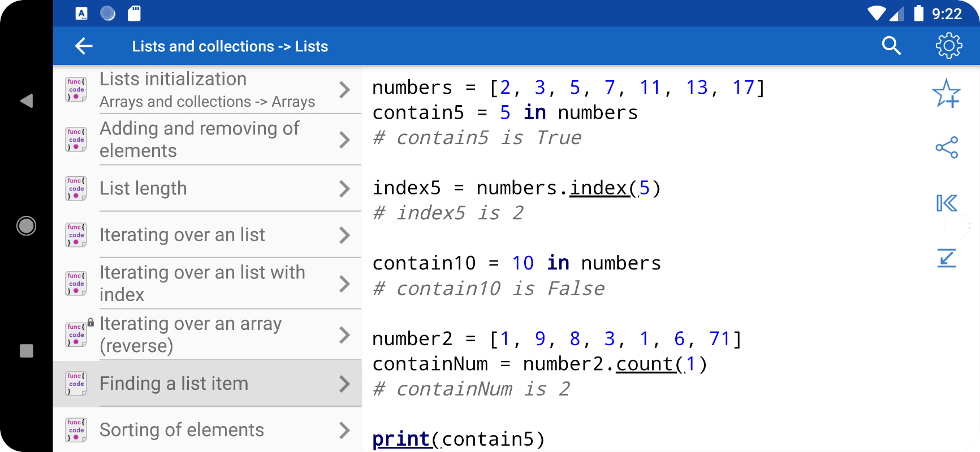
Task: Add snippet to favorites star icon
Action: tap(947, 93)
